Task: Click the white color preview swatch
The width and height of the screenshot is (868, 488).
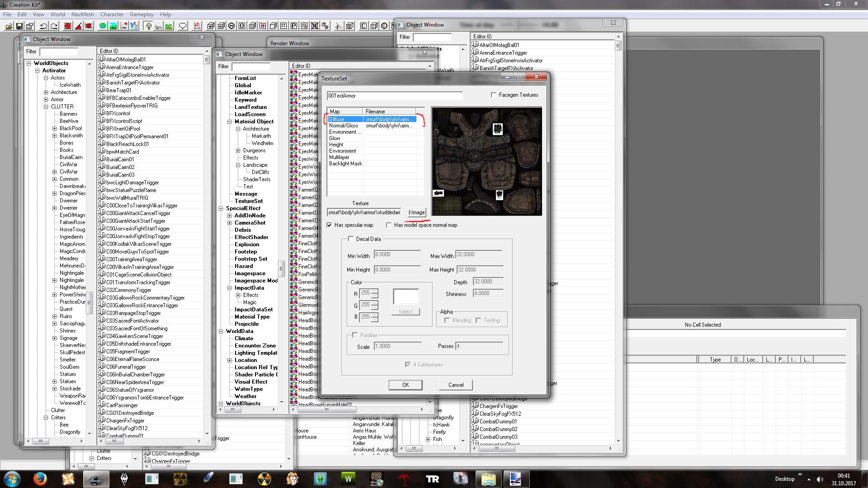Action: tap(406, 296)
